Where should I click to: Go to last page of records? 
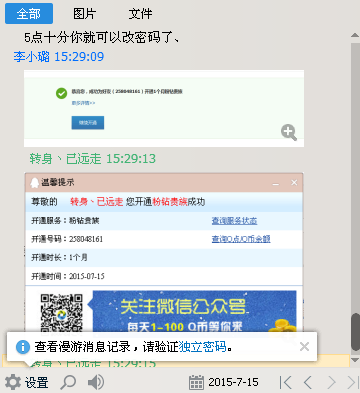point(352,382)
